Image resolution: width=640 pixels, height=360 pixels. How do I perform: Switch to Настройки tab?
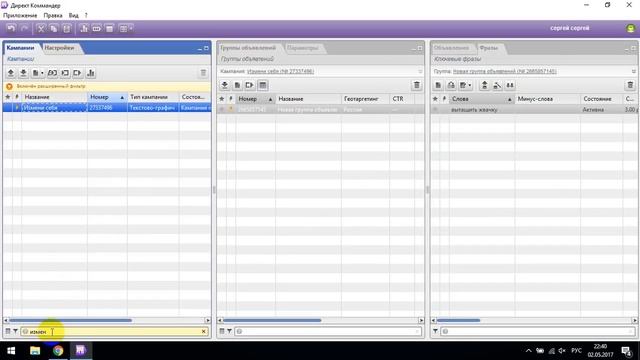[60, 48]
